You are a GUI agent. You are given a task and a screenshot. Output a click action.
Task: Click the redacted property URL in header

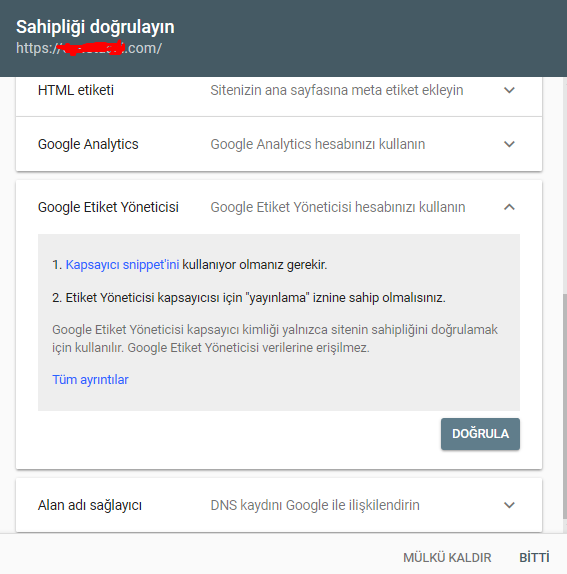[x=89, y=48]
